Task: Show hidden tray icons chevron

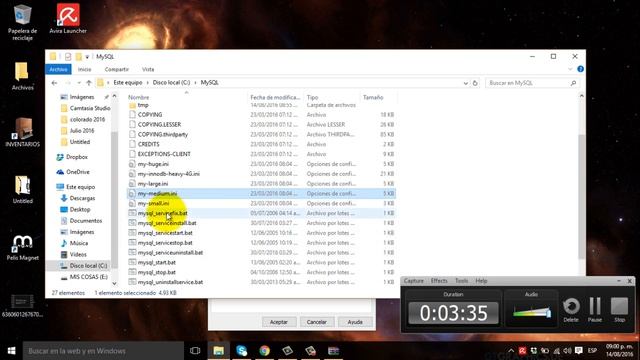Action: tap(511, 351)
